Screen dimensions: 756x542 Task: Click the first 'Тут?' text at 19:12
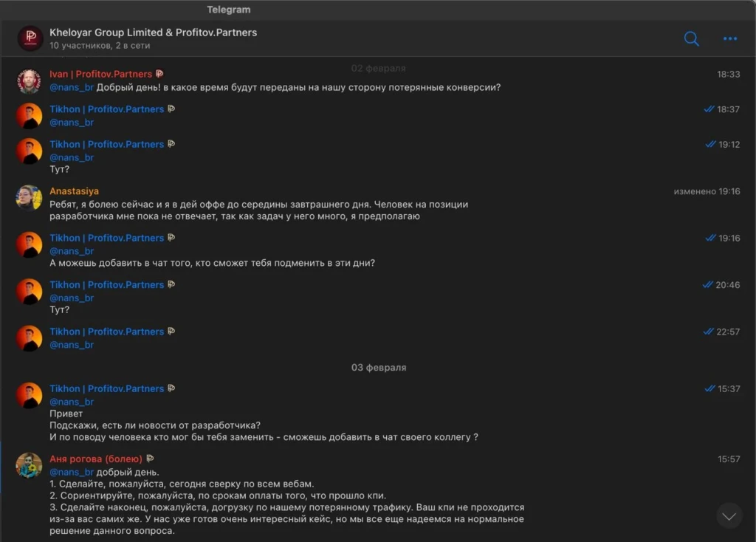click(x=59, y=169)
